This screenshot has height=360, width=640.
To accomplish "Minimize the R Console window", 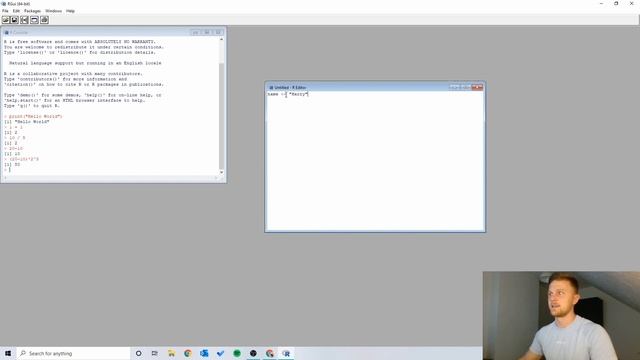I will (x=195, y=32).
